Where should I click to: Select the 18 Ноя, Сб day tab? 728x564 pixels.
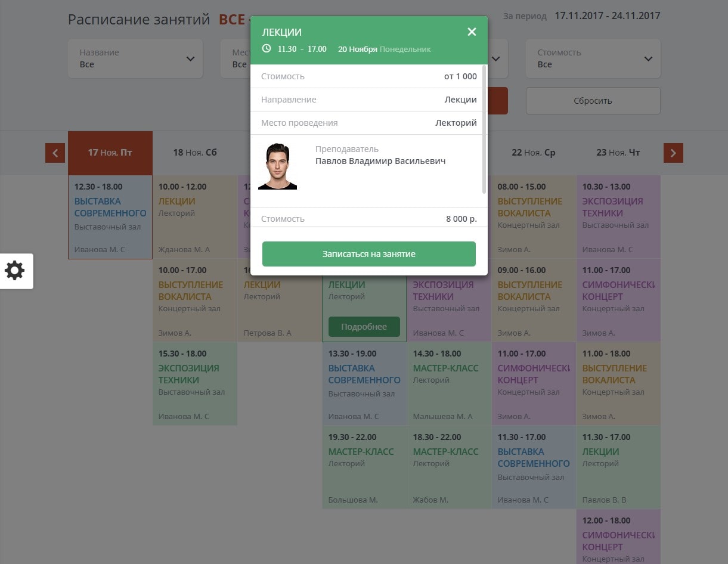pos(195,153)
